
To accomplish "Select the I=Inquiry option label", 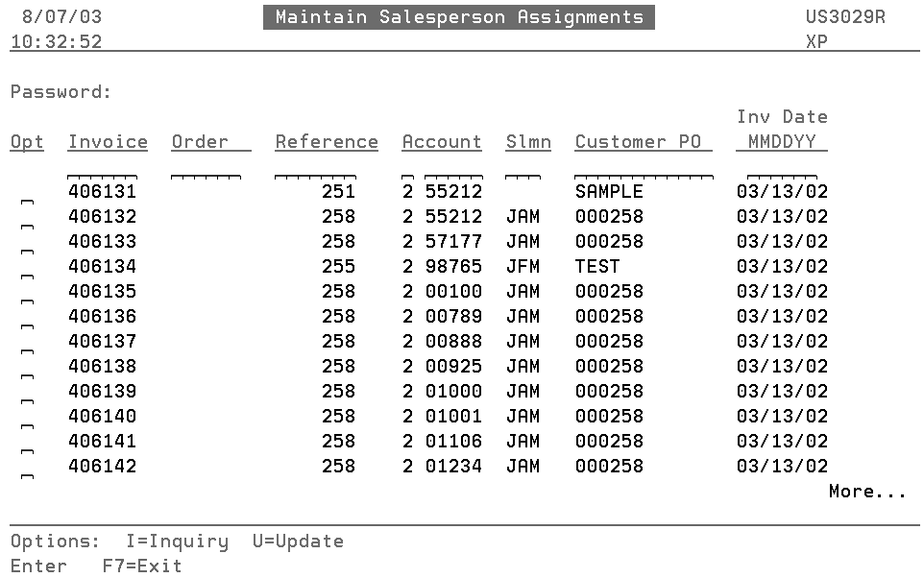I will tap(177, 542).
